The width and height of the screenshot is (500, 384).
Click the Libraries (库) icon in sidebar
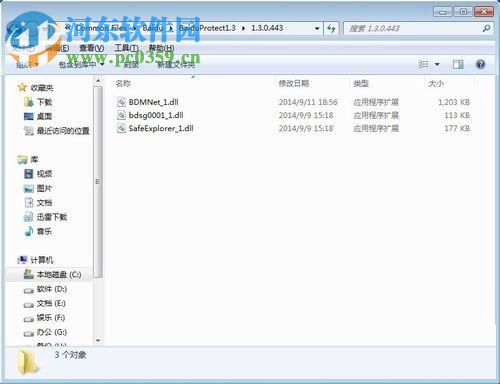(22, 160)
